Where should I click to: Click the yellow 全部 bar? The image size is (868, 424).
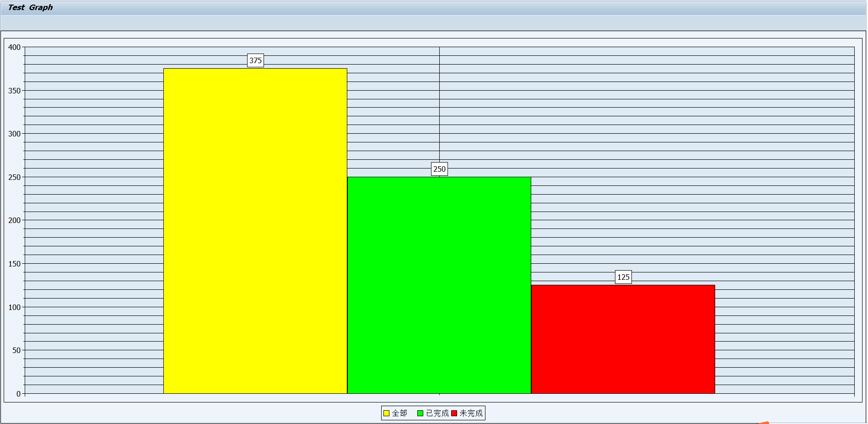tap(255, 231)
